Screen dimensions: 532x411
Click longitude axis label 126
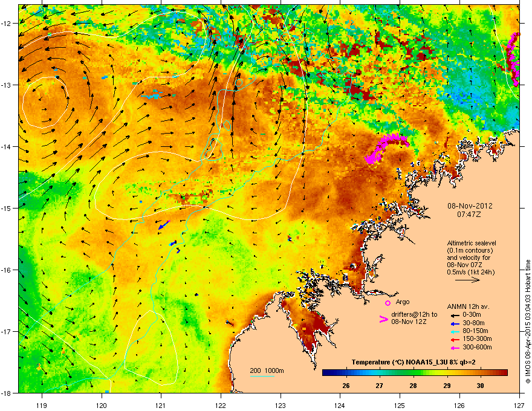(459, 405)
